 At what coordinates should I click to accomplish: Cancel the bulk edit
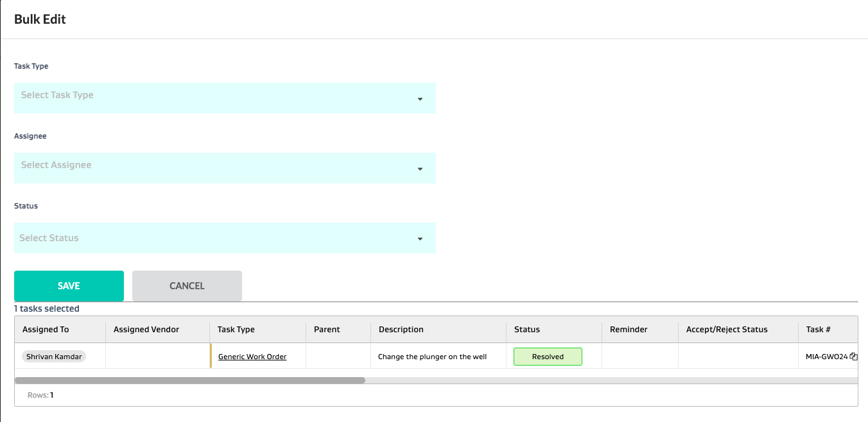(x=187, y=286)
